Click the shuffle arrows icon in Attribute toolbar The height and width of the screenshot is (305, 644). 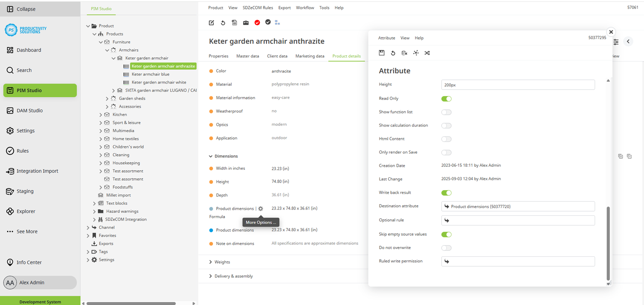tap(427, 53)
